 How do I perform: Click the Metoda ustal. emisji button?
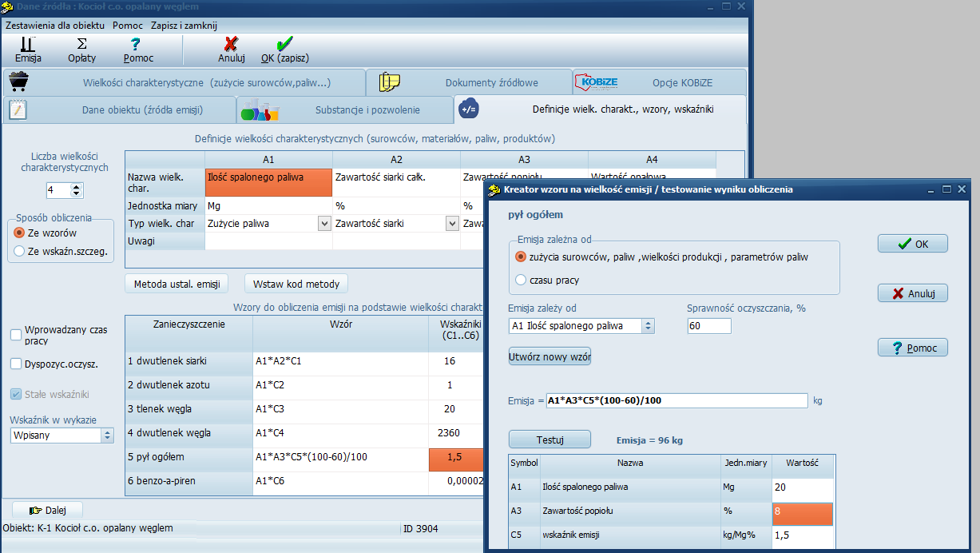click(x=177, y=284)
